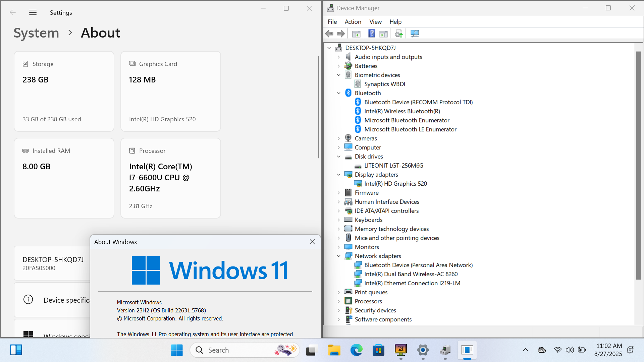Collapse the Biometric devices node

[x=338, y=75]
